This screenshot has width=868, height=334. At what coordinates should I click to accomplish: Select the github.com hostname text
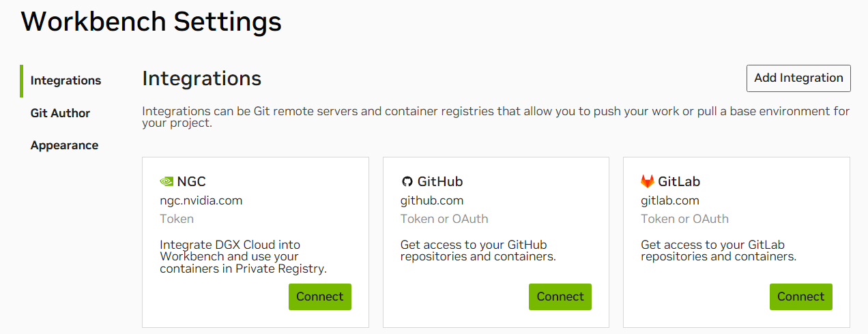432,200
